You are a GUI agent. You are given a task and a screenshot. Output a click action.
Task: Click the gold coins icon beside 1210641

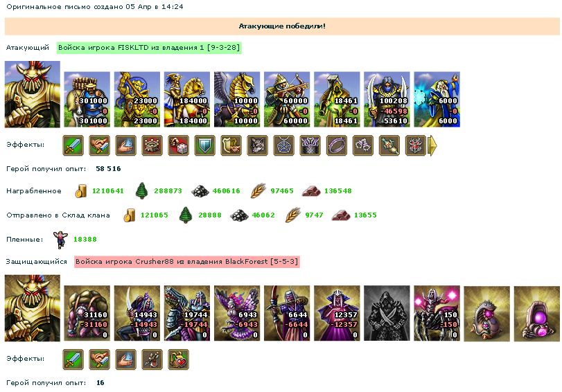(80, 191)
